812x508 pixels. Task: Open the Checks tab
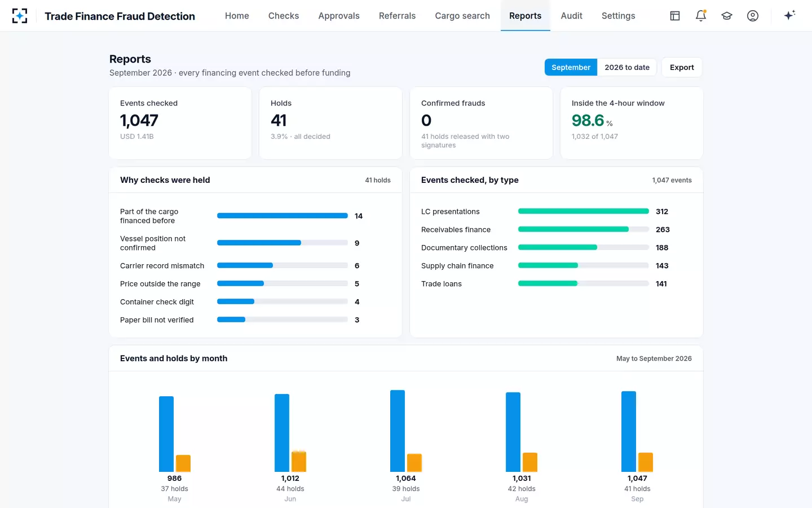pos(284,16)
